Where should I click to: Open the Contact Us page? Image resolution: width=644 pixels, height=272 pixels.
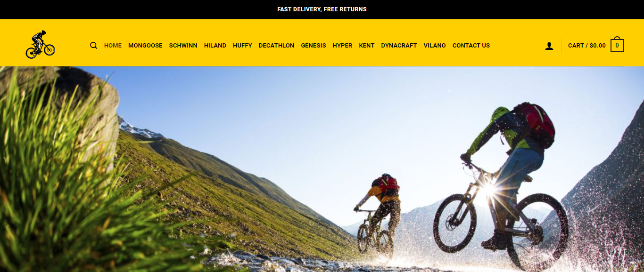coord(471,46)
